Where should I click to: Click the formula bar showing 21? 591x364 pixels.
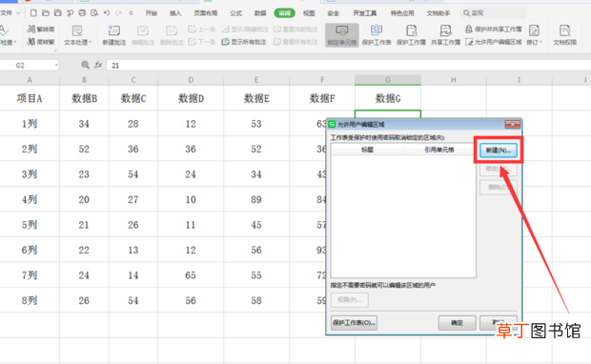click(349, 66)
